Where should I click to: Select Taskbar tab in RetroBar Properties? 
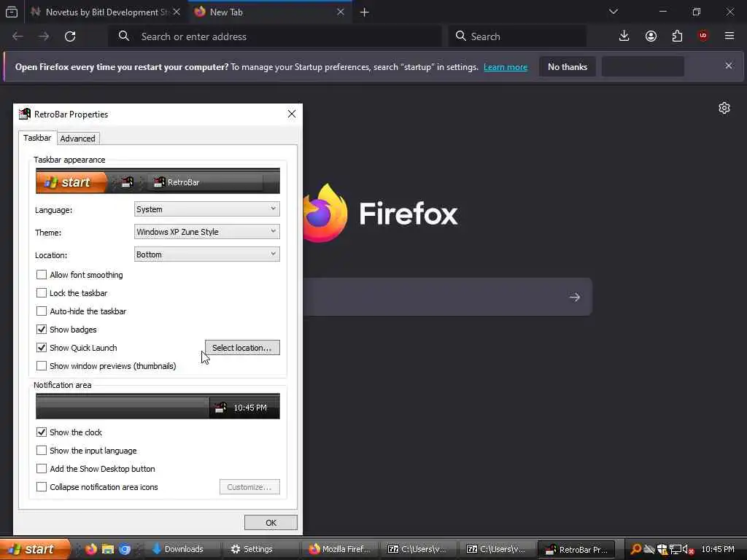37,138
